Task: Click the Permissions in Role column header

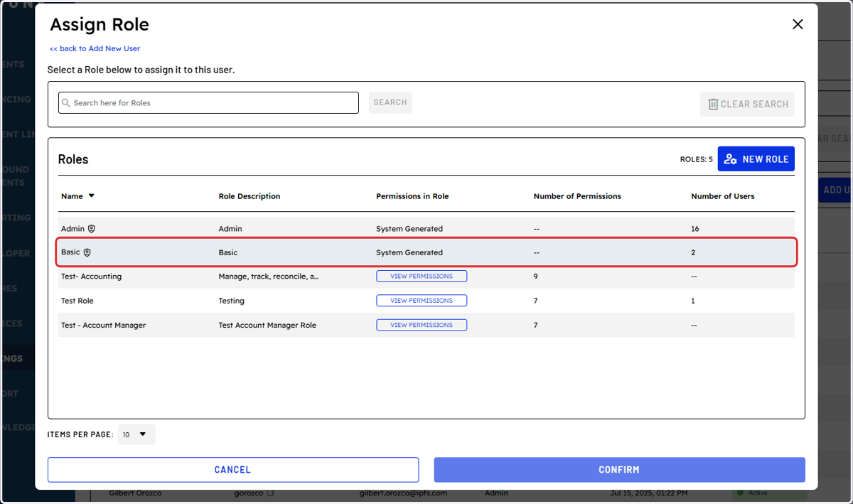Action: tap(412, 196)
